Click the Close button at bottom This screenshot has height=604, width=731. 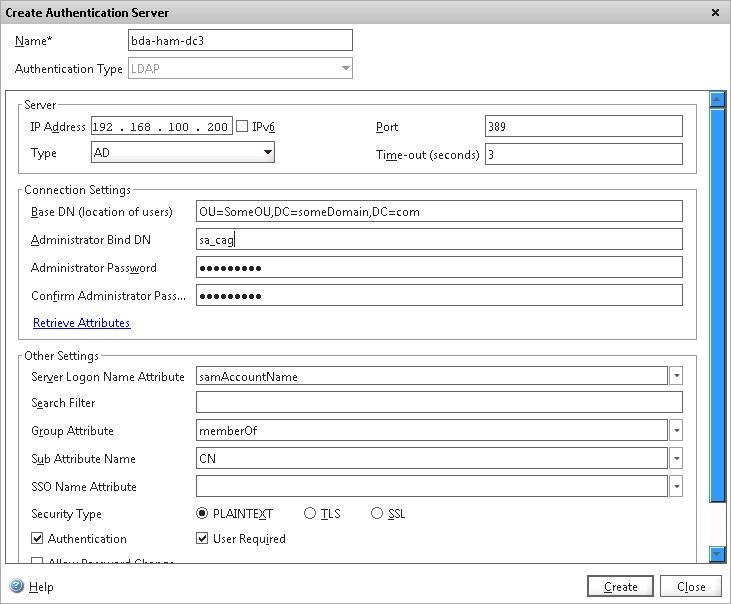(x=691, y=587)
